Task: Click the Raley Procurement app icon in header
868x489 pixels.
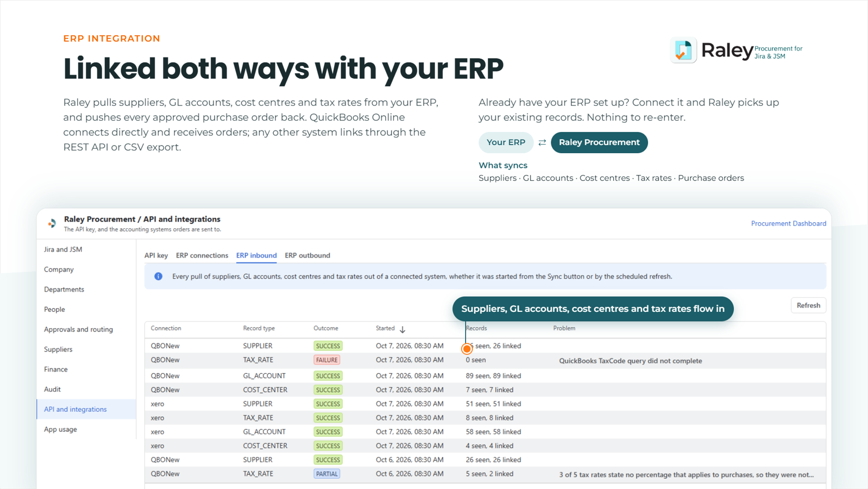Action: (52, 223)
